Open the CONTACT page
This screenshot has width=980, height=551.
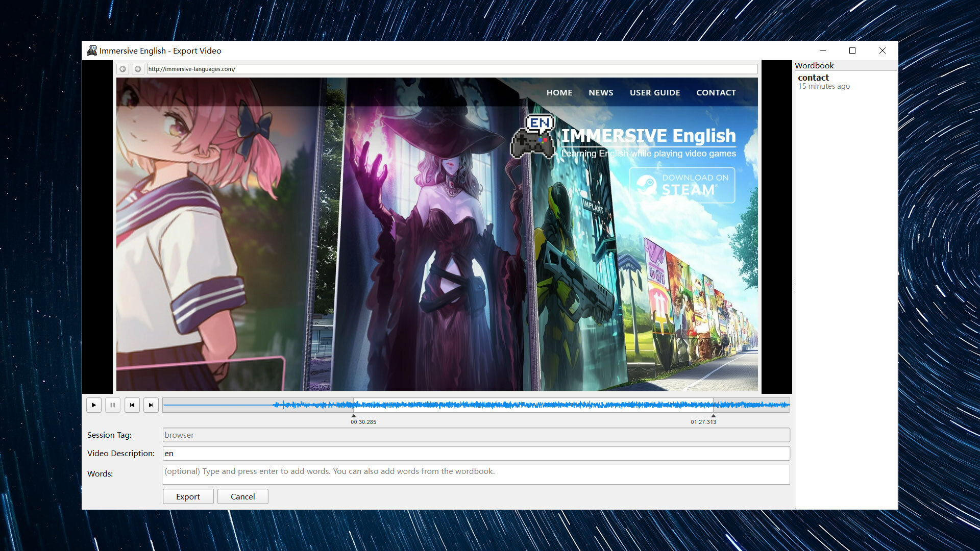point(716,92)
